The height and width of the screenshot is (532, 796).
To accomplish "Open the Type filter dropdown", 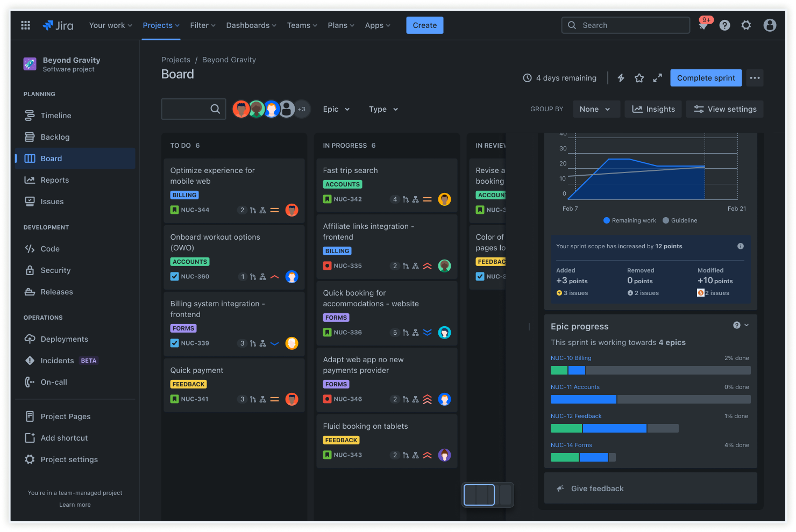I will pyautogui.click(x=382, y=109).
